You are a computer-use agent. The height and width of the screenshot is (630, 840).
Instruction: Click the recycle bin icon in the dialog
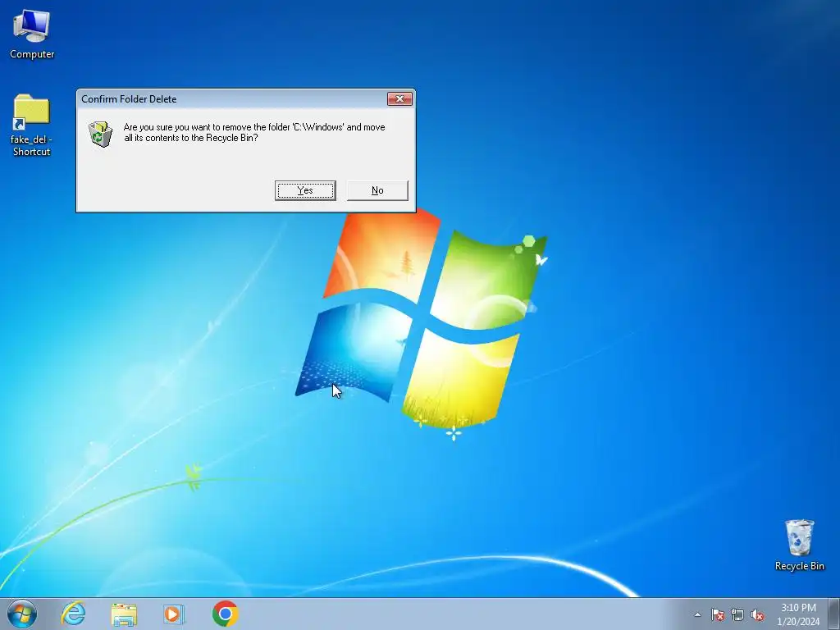[x=100, y=134]
